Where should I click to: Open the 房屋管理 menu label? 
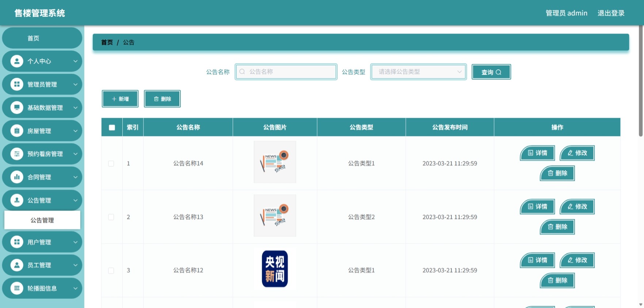click(39, 131)
